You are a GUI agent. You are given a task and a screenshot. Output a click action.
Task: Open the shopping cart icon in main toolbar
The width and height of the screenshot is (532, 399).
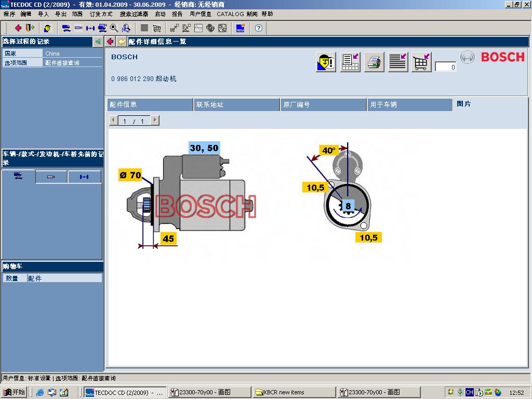tap(157, 28)
